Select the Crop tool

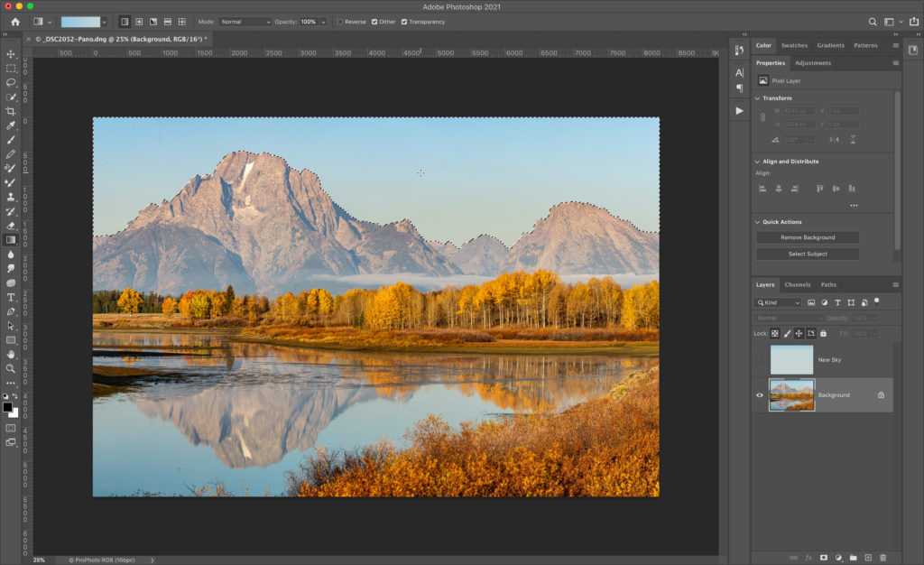click(x=11, y=111)
